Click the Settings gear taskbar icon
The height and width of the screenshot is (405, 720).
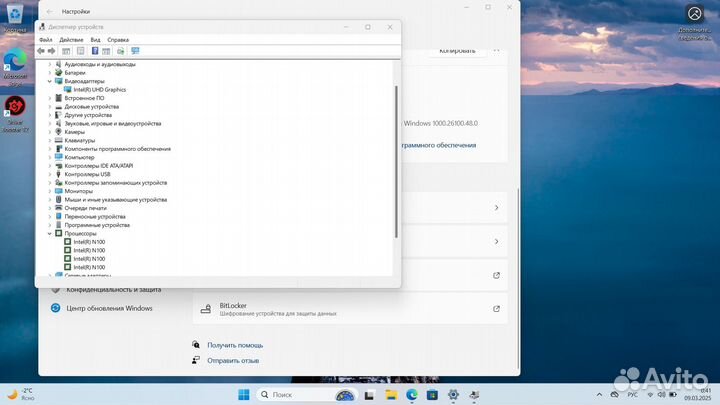click(x=453, y=394)
